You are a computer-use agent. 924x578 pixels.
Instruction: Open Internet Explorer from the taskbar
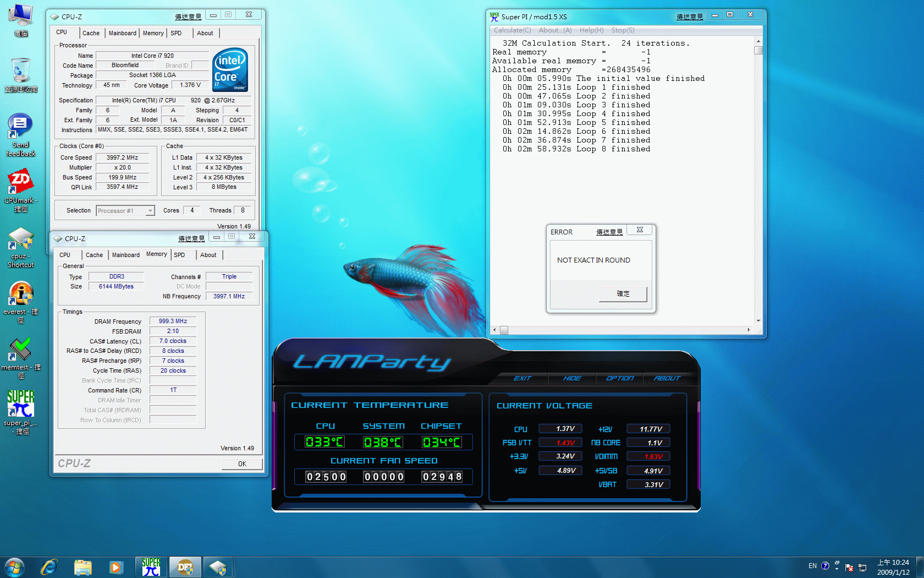tap(49, 567)
